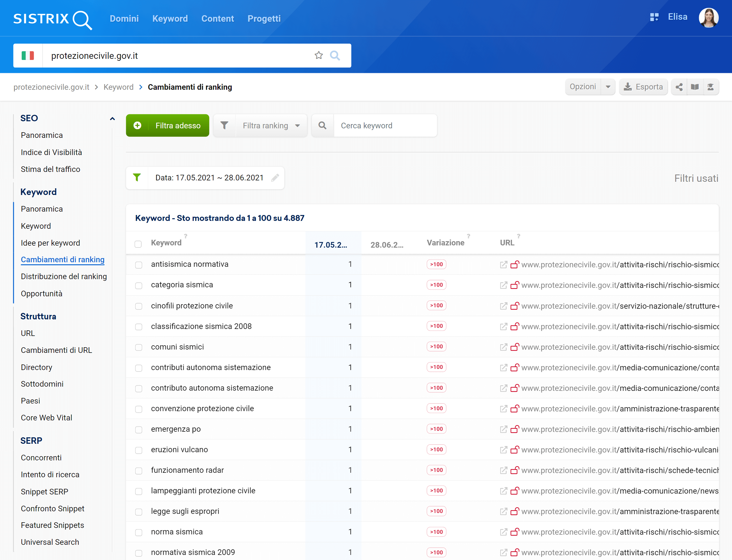Open the Keyword menu item
The image size is (732, 560).
click(170, 18)
